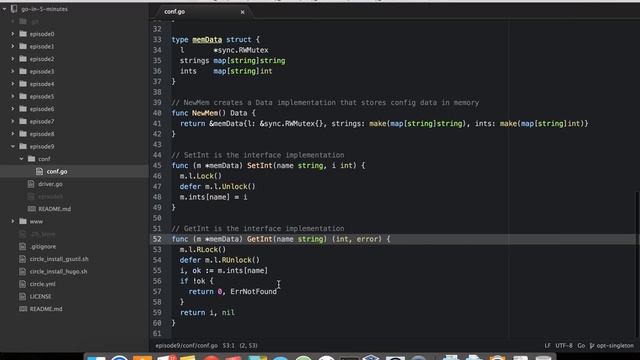This screenshot has height=360, width=640.
Task: Click the go-in-5-minutes repository icon
Action: [x=14, y=9]
